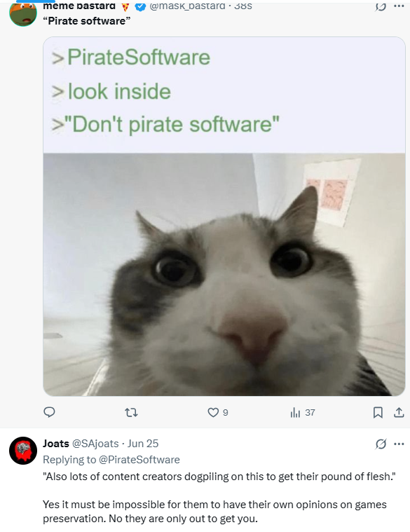410x532 pixels.
Task: Like the meme bastard post
Action: click(218, 413)
